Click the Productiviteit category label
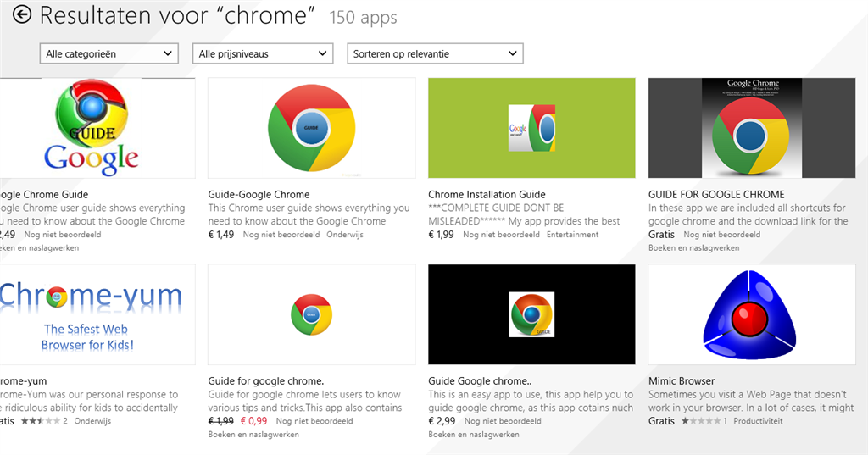The image size is (868, 455). (x=758, y=420)
